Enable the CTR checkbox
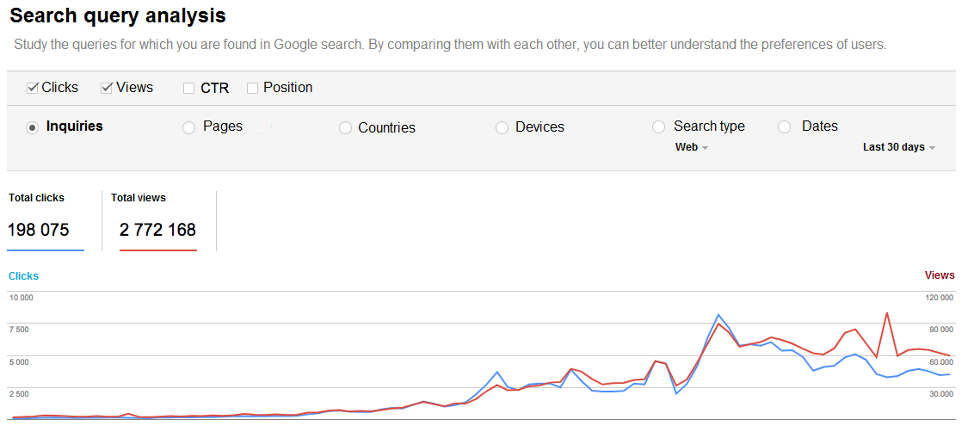Viewport: 980px width, 438px height. pos(188,88)
